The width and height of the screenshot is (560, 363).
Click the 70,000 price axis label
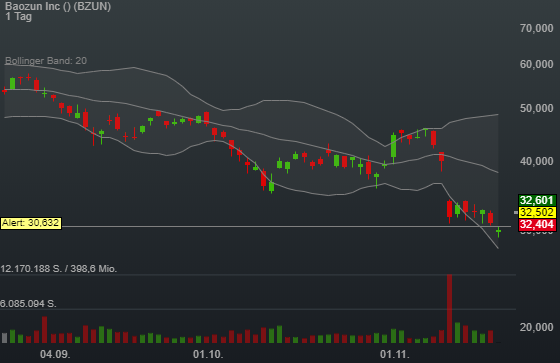point(536,28)
